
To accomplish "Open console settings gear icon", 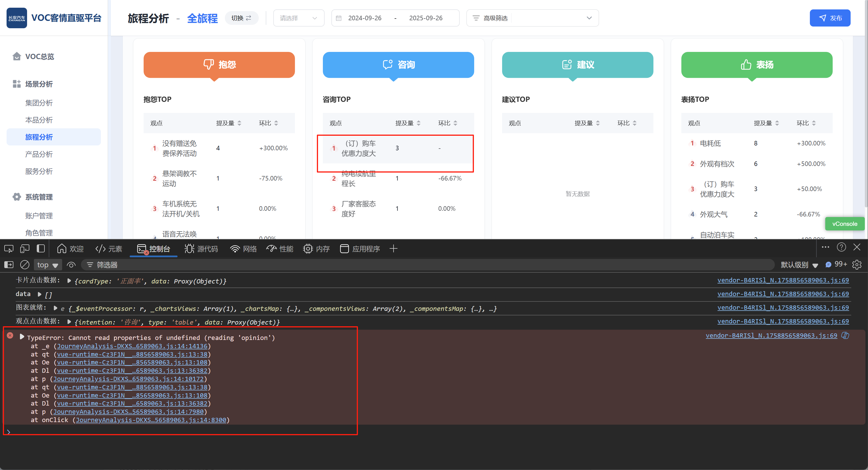I will click(857, 265).
